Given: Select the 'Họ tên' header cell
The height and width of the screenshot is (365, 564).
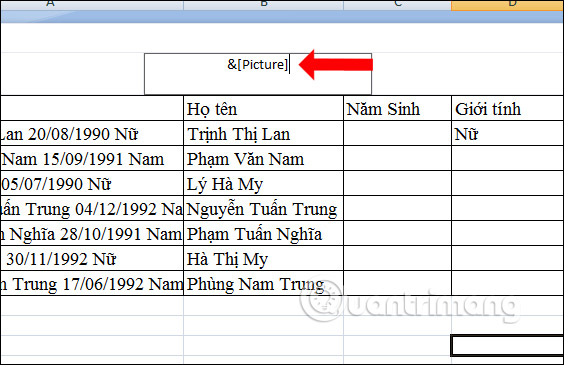Looking at the screenshot, I should pos(264,108).
